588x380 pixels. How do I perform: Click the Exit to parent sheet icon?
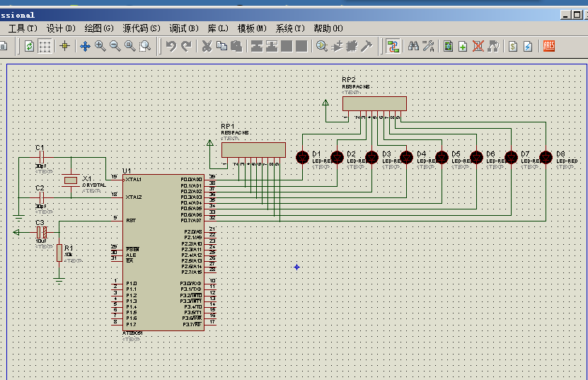click(x=493, y=47)
